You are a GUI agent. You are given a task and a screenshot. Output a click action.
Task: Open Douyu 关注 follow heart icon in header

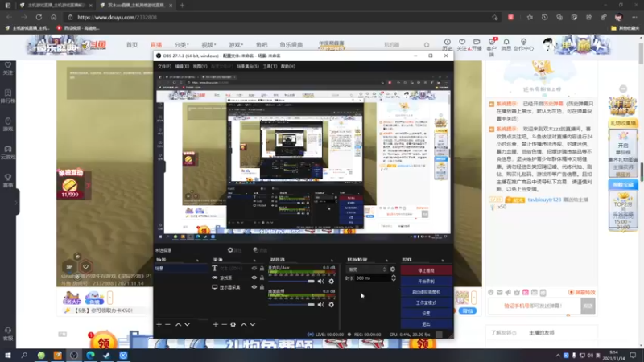tap(462, 45)
